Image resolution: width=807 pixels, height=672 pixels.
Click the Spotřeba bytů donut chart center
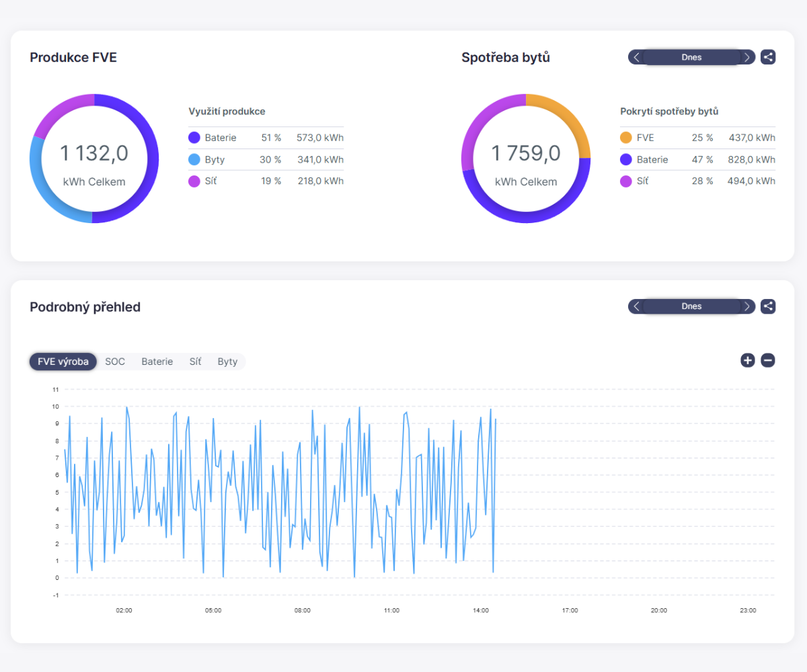click(x=526, y=159)
